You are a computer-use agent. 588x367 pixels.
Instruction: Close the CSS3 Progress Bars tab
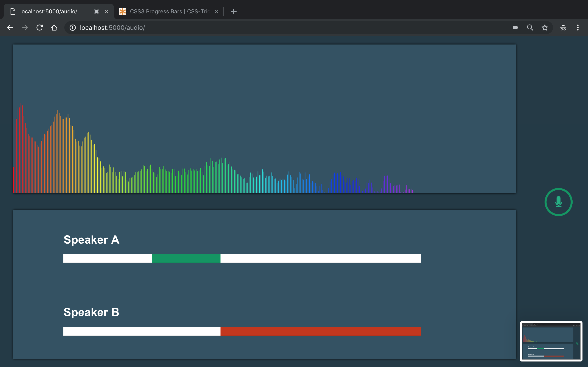(216, 11)
